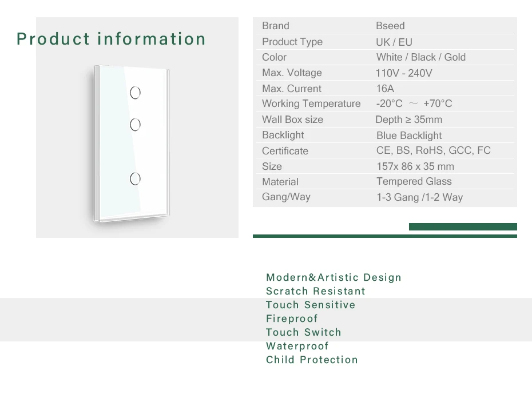Click the Brand value Bseed
This screenshot has width=532, height=394.
[390, 26]
